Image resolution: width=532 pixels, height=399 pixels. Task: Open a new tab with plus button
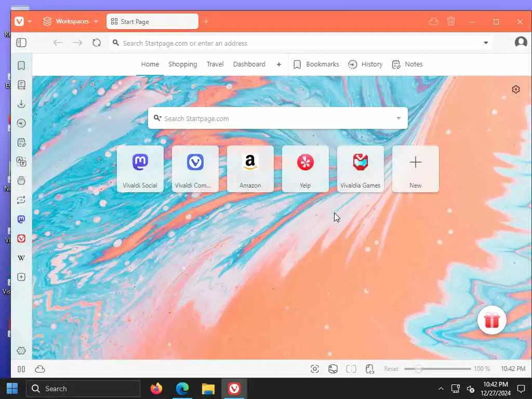(206, 21)
